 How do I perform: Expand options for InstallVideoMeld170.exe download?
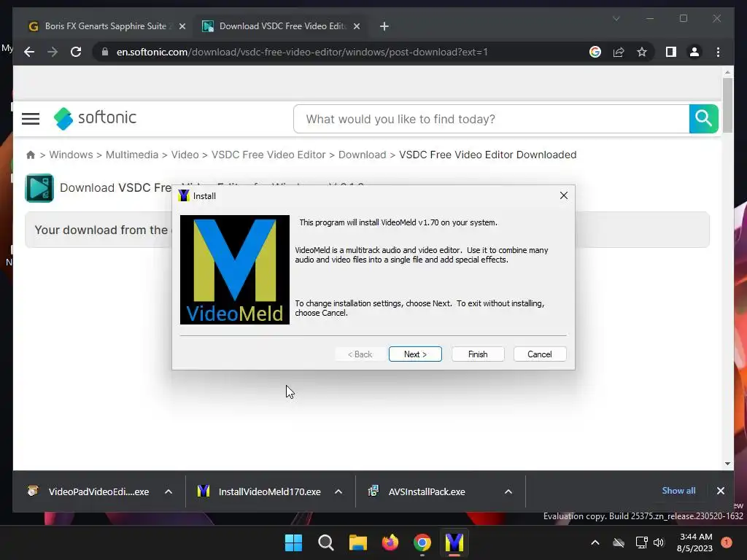[x=338, y=491]
